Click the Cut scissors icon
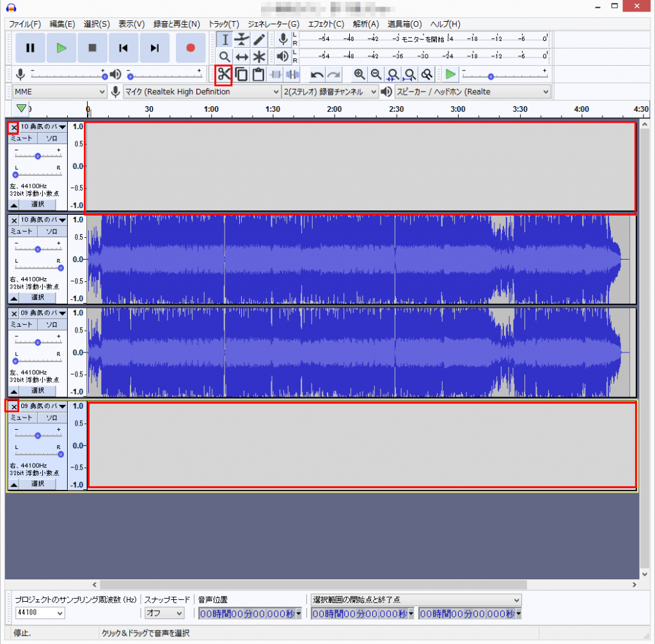 223,74
